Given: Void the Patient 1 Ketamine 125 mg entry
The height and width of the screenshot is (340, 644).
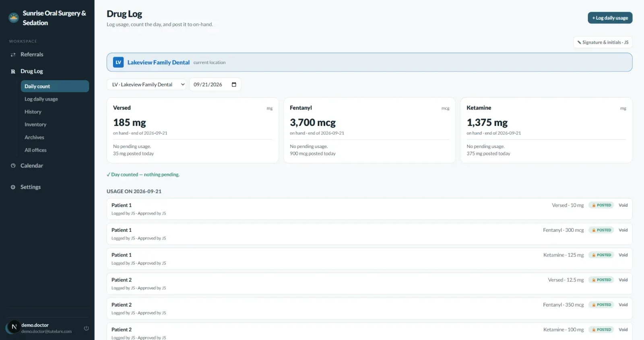Looking at the screenshot, I should [623, 255].
